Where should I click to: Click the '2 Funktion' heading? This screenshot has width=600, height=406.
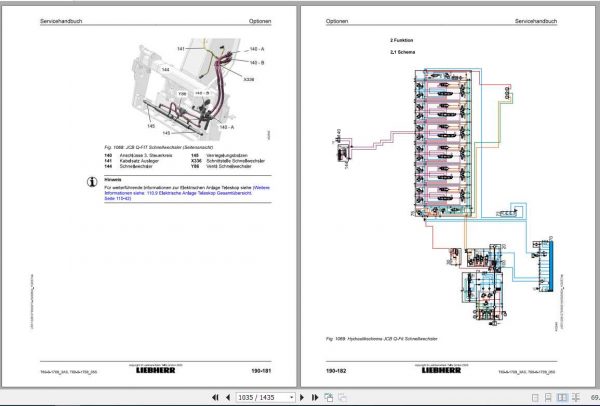(x=401, y=40)
